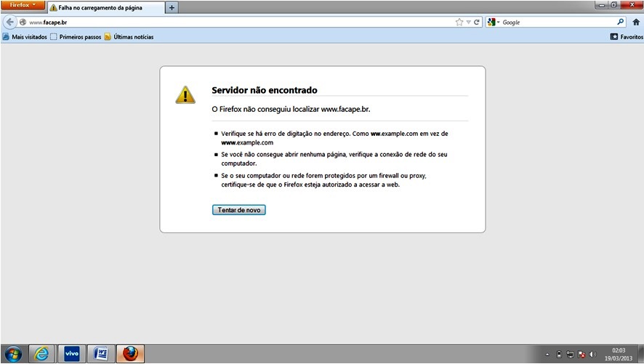This screenshot has height=364, width=644.
Task: Open the 'Primeiros passos' bookmark
Action: coord(76,36)
